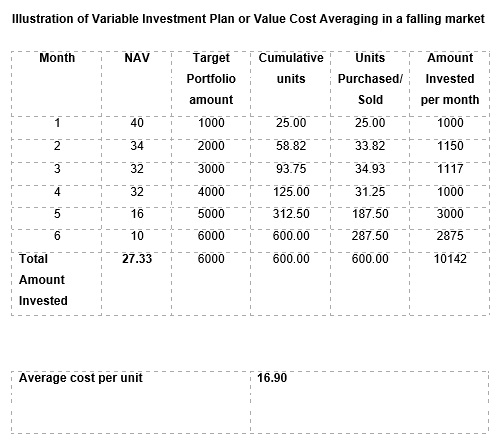Select the units purchased cell 34.93

click(x=370, y=169)
